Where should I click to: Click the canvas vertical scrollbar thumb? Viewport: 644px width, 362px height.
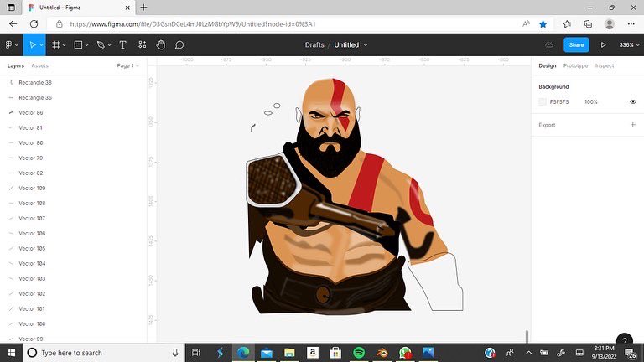[527, 336]
